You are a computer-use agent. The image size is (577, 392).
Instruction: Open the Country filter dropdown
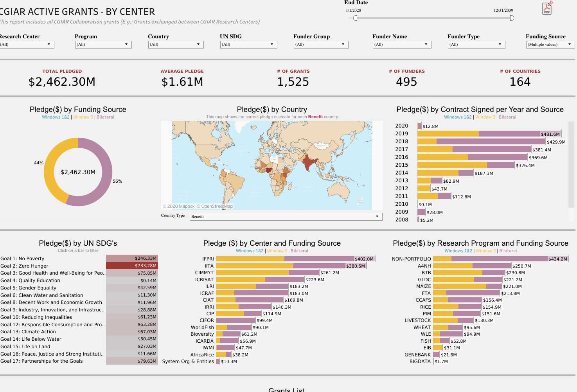(199, 44)
